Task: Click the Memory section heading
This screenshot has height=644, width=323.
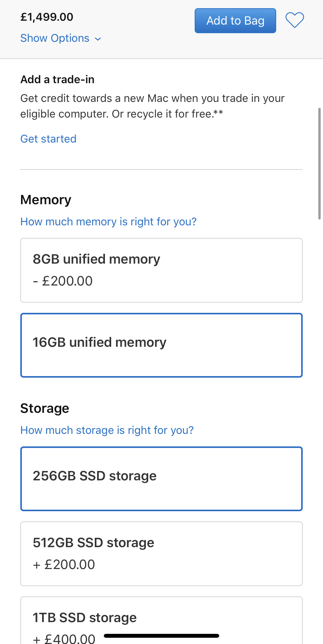Action: [x=46, y=200]
